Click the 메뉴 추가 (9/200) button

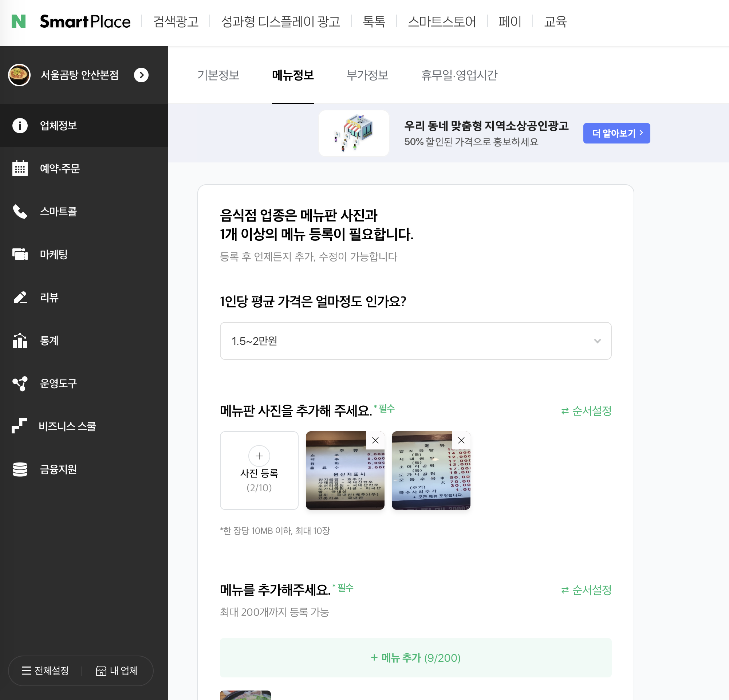[x=415, y=658]
